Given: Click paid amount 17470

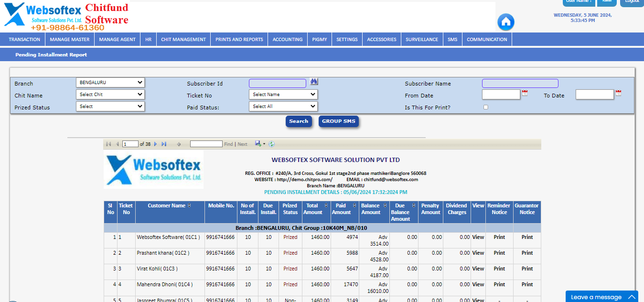Looking at the screenshot, I should pyautogui.click(x=351, y=284).
